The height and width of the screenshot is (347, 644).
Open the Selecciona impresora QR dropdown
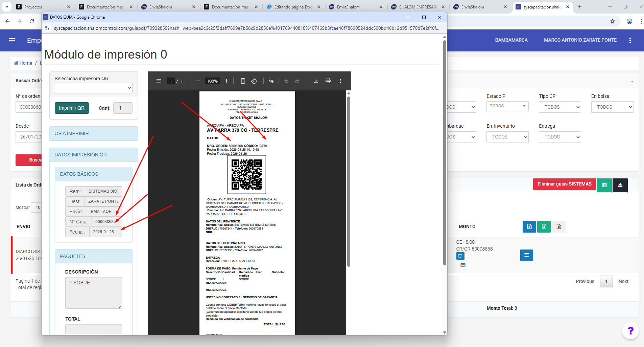(x=93, y=88)
